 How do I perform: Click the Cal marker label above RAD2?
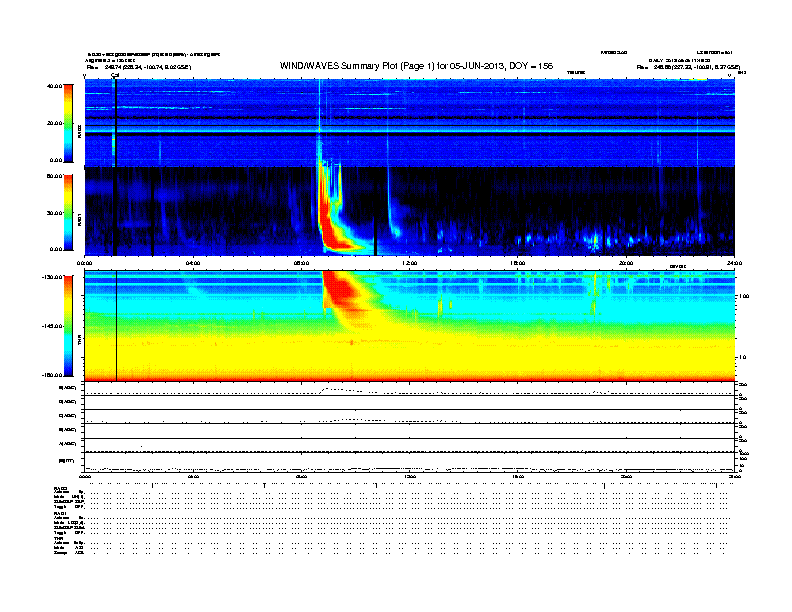[115, 75]
